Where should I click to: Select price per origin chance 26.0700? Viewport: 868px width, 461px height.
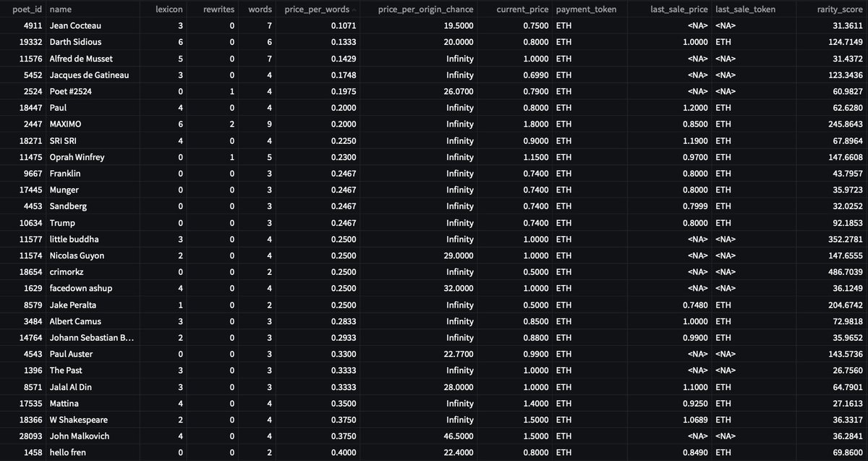460,91
